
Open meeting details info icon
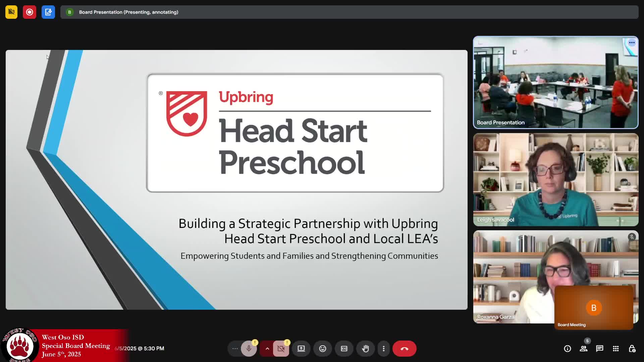coord(567,349)
